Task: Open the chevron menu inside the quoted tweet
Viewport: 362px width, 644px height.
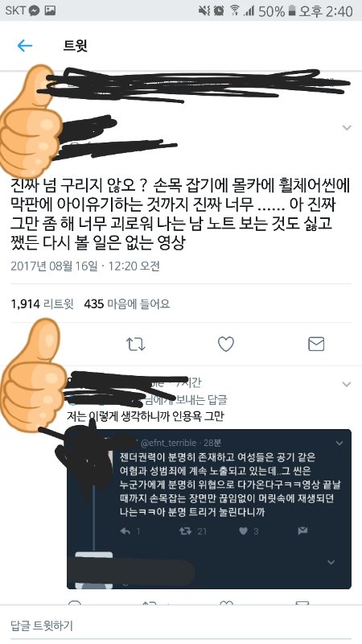Action: [x=339, y=444]
